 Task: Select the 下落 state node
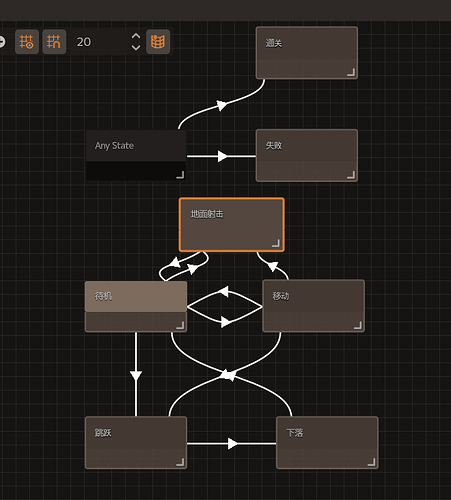click(x=327, y=442)
